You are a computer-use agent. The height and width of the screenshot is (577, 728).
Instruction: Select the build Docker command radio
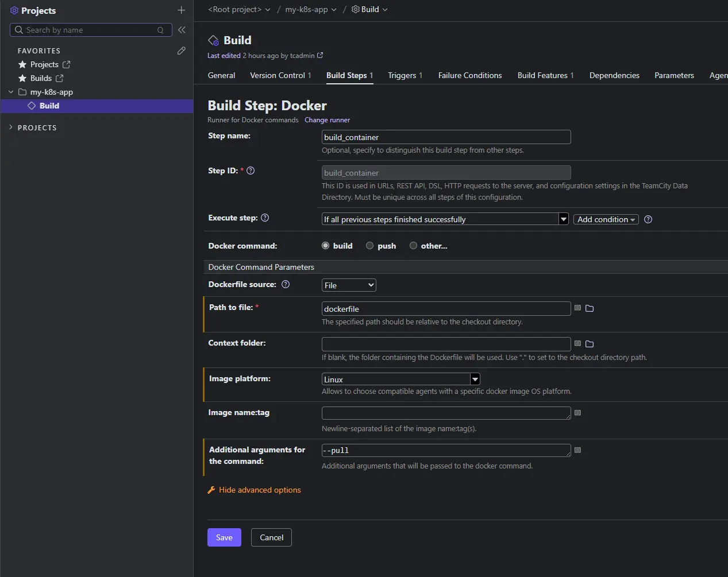click(326, 246)
